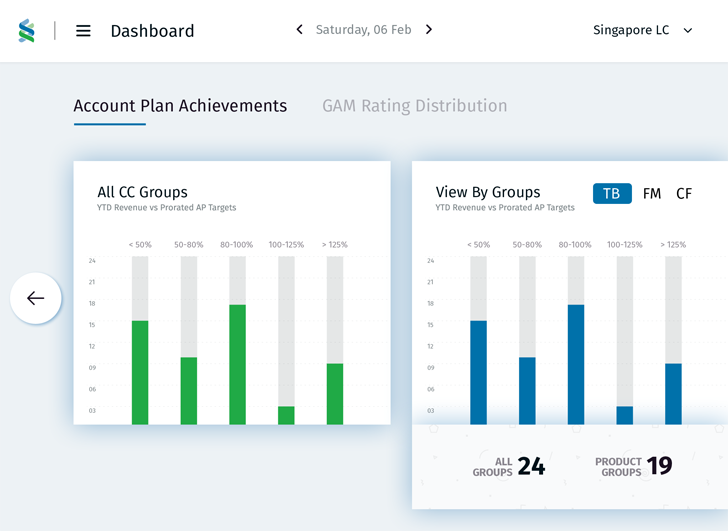Screen dimensions: 728x531
Task: Click > 125% label in View By Groups chart
Action: pyautogui.click(x=673, y=245)
